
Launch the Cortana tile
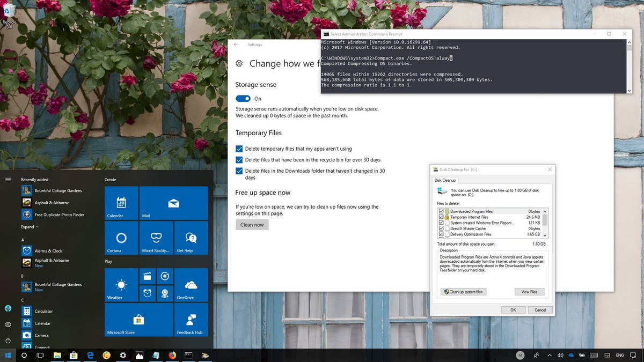point(121,238)
